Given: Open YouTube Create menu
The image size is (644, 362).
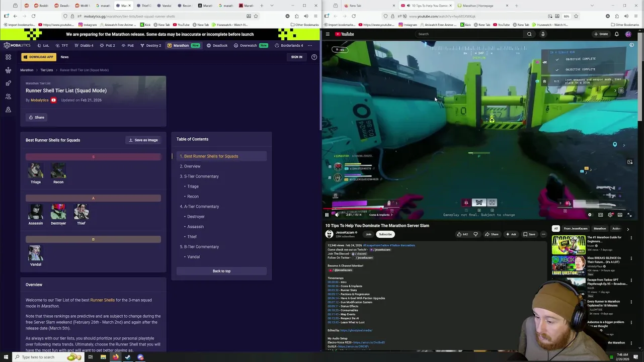Looking at the screenshot, I should tap(601, 34).
